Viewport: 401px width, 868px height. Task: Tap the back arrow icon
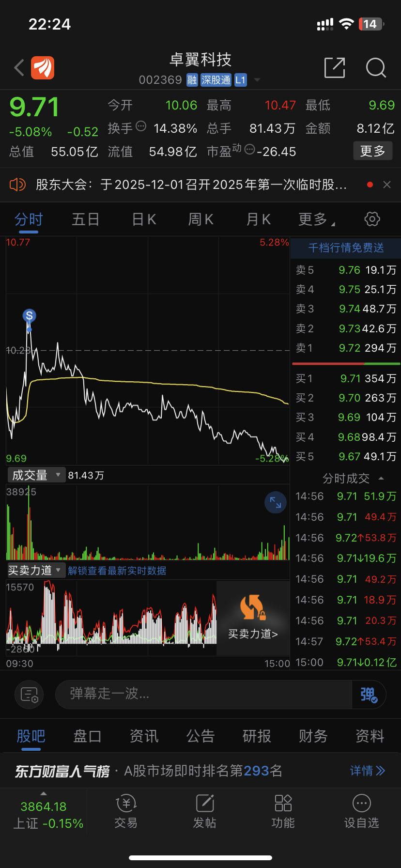(x=19, y=68)
